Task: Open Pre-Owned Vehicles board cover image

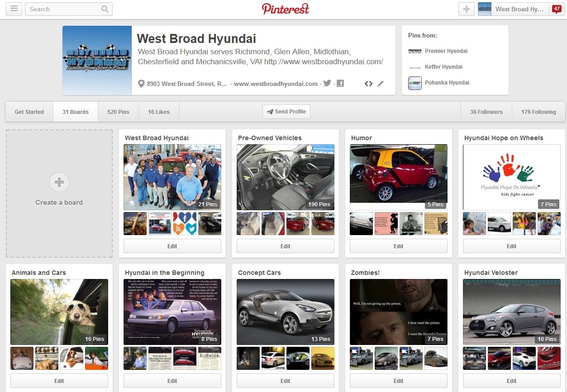Action: click(286, 177)
